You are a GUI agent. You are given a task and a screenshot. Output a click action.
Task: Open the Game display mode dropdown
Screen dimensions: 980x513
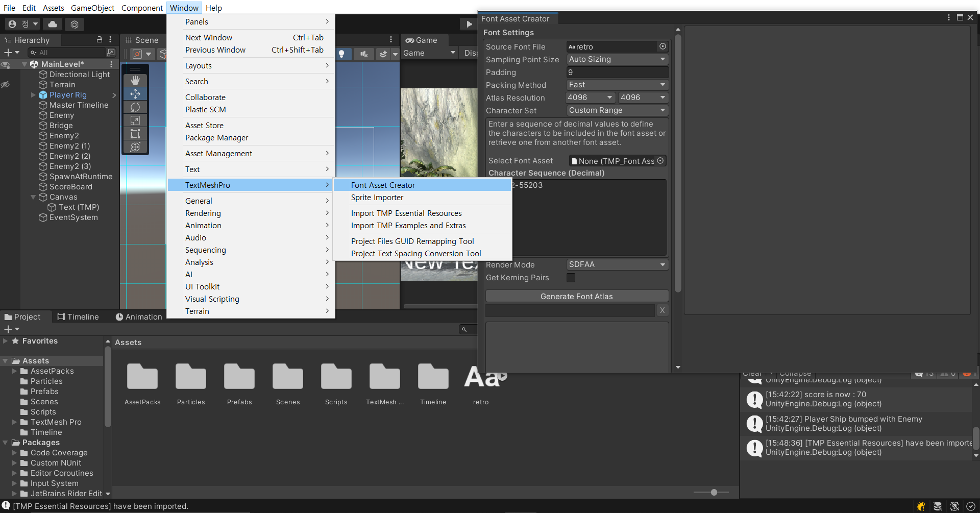point(429,53)
